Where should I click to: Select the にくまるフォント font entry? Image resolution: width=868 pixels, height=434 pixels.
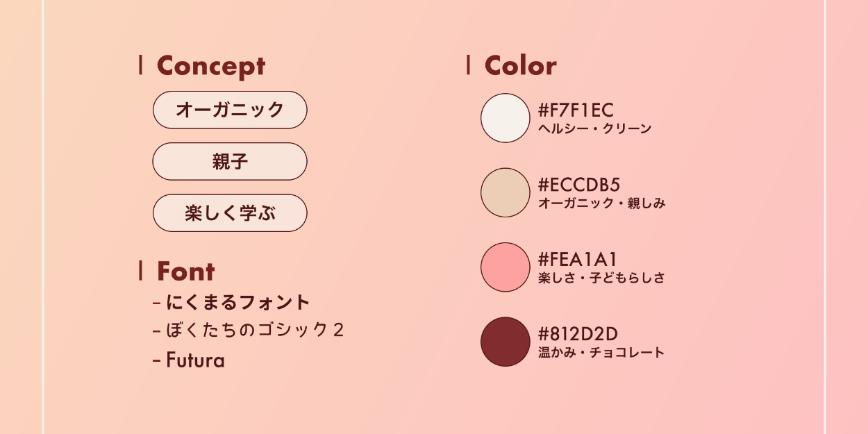237,303
